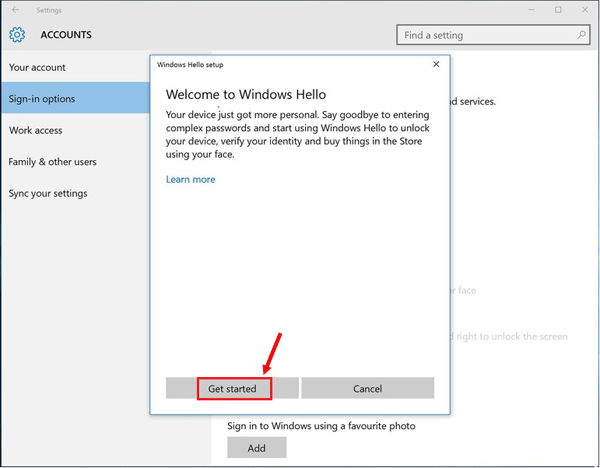Minimize the Settings window
The width and height of the screenshot is (600, 468).
point(532,10)
